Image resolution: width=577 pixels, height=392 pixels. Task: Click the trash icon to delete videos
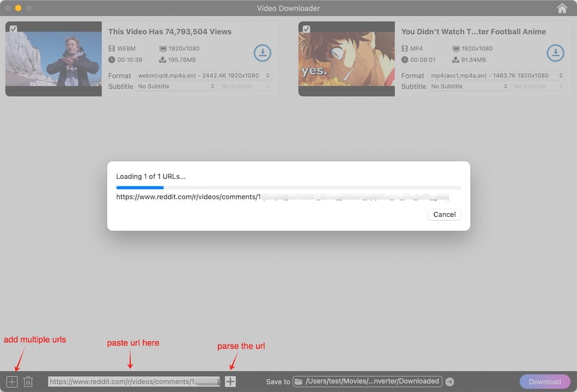pos(28,382)
